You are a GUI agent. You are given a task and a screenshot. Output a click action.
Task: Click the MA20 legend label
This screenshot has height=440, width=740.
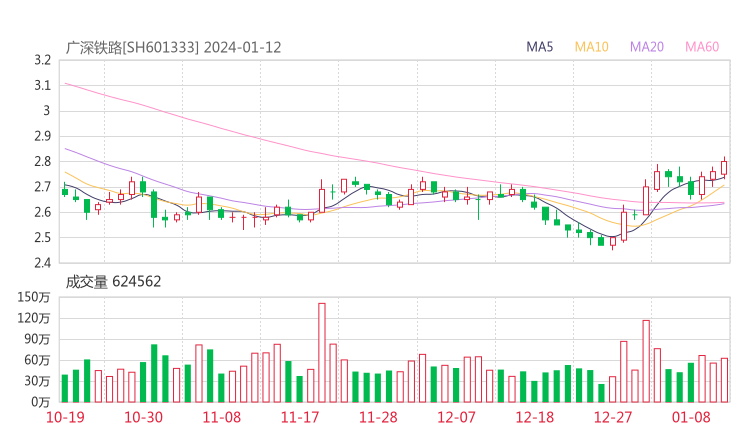(647, 47)
